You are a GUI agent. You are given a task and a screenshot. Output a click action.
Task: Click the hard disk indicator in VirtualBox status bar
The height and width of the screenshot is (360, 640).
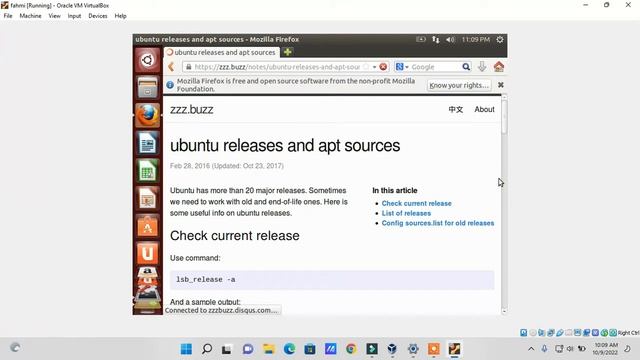(523, 333)
